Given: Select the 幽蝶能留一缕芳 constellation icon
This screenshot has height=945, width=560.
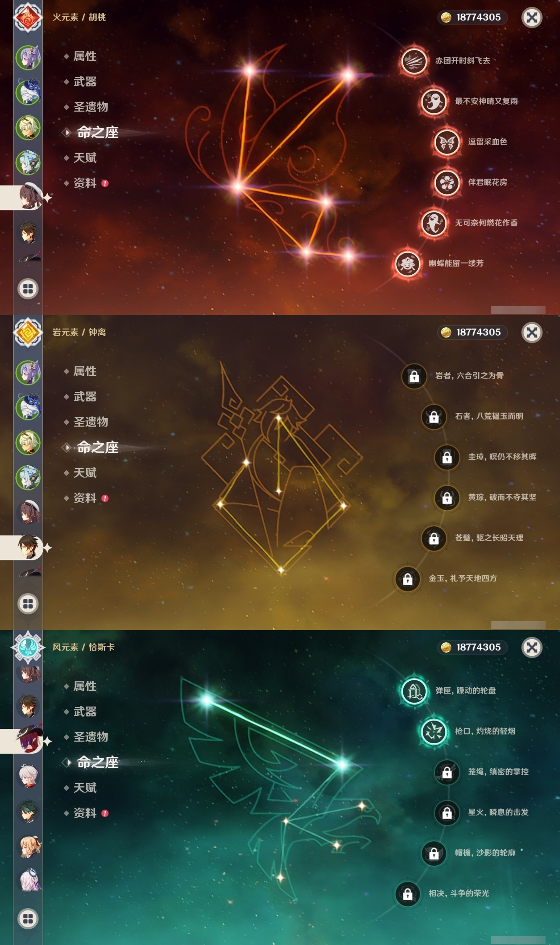Looking at the screenshot, I should pos(407,263).
